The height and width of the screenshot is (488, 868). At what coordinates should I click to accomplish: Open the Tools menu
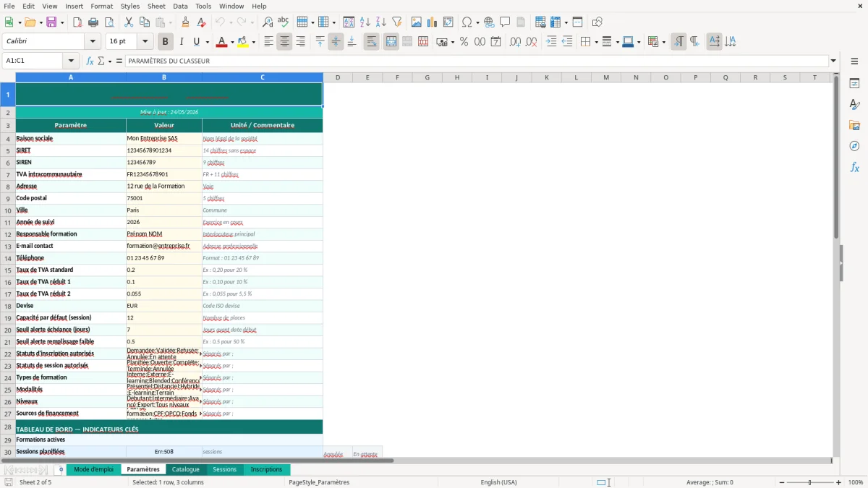click(x=203, y=6)
